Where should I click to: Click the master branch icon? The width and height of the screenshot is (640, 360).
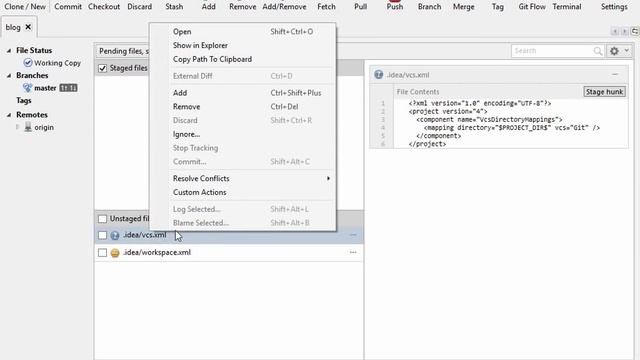coord(27,88)
